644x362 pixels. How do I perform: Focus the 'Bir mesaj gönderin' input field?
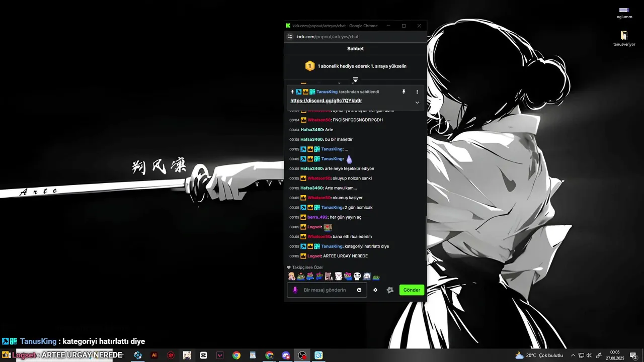click(x=327, y=290)
